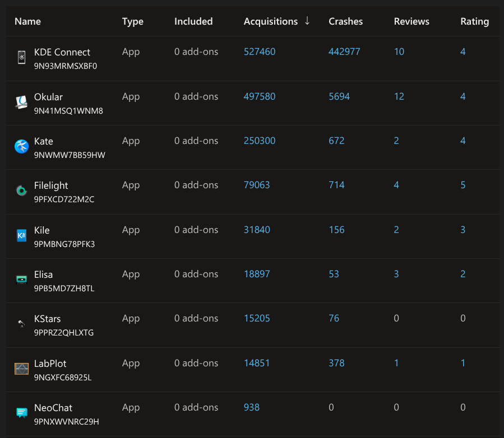Click the Kate app icon
The image size is (504, 438).
click(21, 146)
